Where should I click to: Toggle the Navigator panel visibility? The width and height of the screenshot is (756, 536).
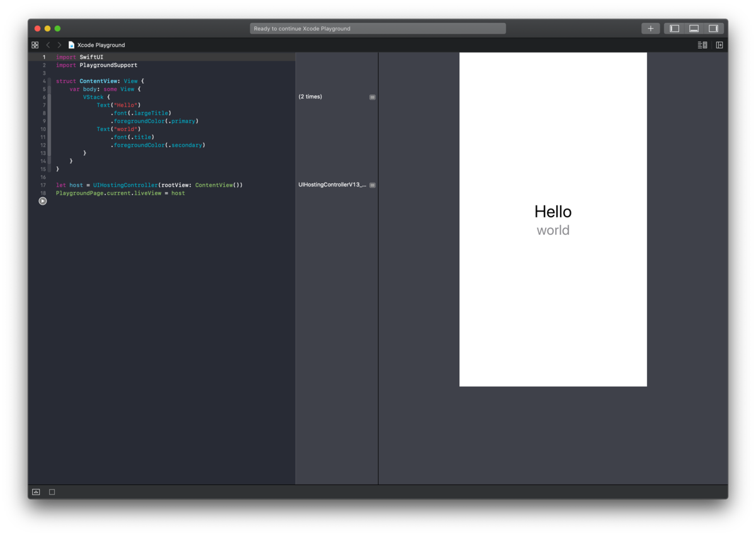(x=674, y=28)
